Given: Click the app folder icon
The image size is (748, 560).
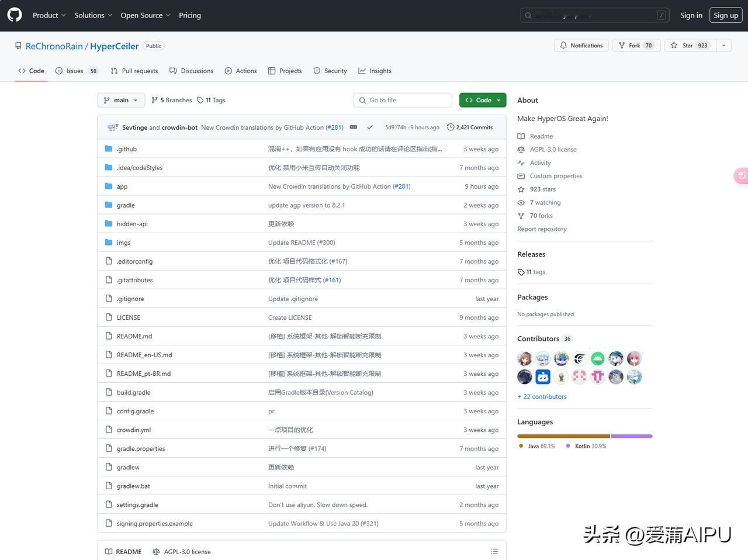Looking at the screenshot, I should click(109, 186).
